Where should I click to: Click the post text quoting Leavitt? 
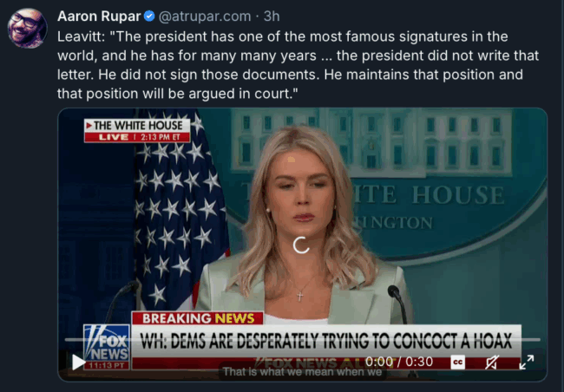click(298, 65)
